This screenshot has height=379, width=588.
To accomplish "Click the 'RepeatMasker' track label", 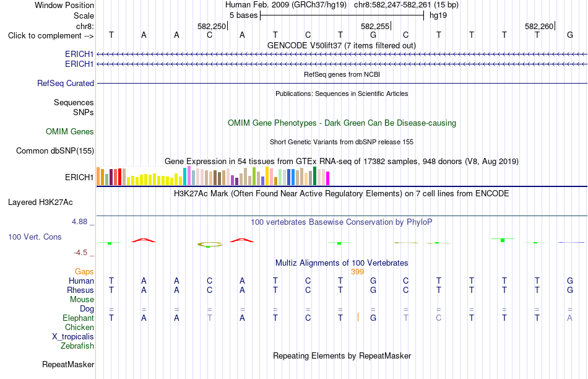I will (x=68, y=364).
